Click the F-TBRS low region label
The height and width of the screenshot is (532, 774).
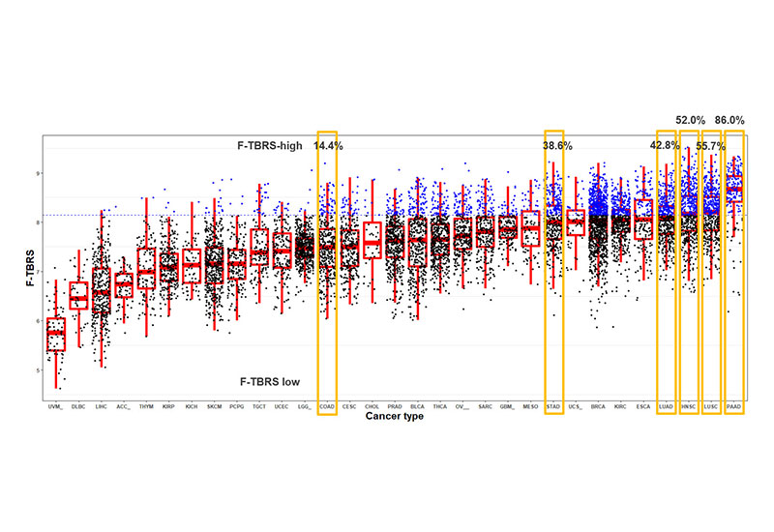point(271,382)
